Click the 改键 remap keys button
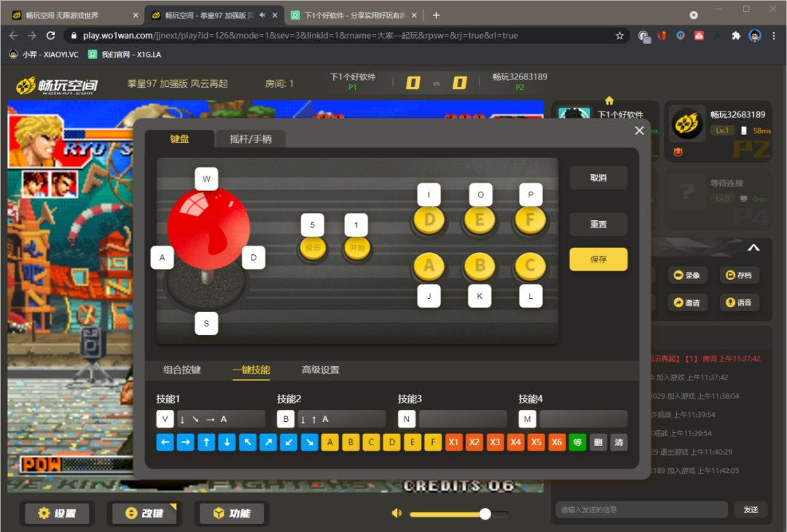The width and height of the screenshot is (787, 532). pos(144,513)
